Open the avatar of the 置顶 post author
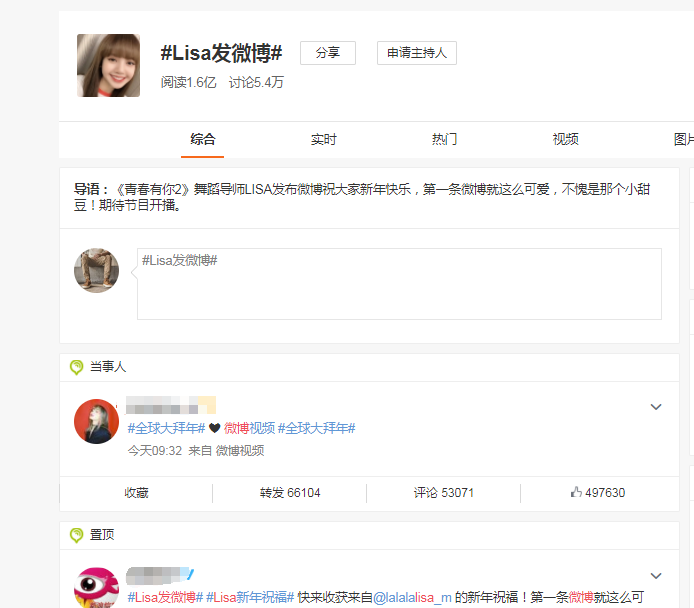The width and height of the screenshot is (694, 608). (x=96, y=589)
